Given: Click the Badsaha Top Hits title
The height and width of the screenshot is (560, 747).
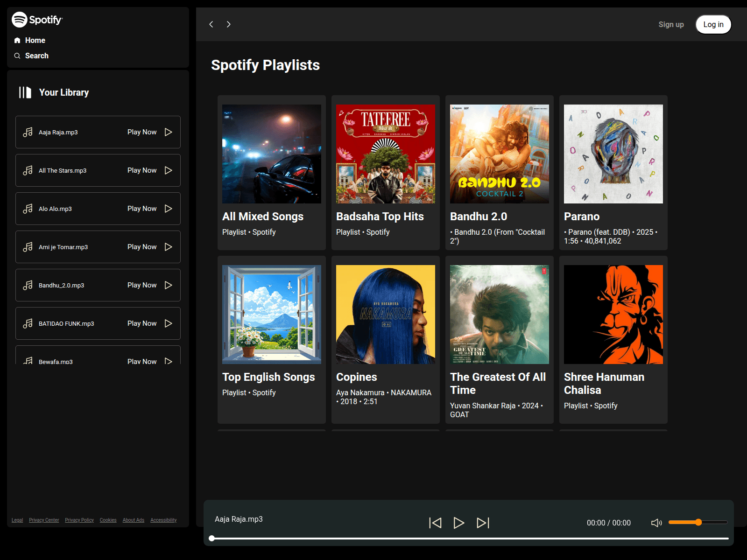Looking at the screenshot, I should (x=380, y=217).
